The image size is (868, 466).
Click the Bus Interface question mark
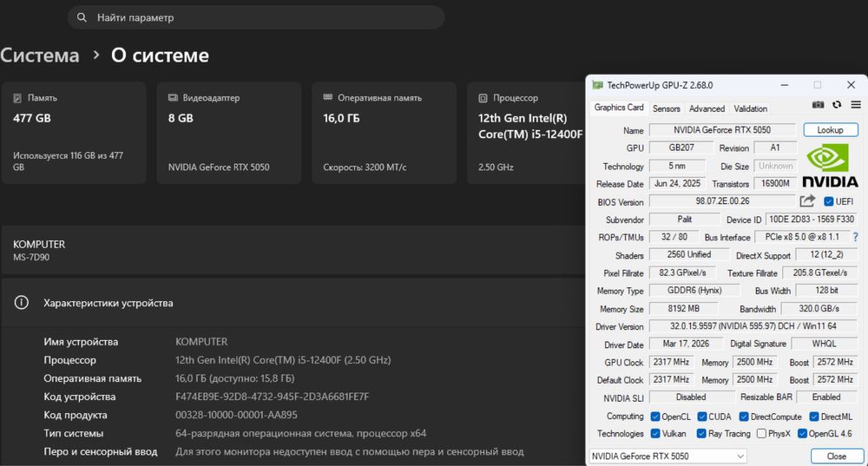coord(855,237)
